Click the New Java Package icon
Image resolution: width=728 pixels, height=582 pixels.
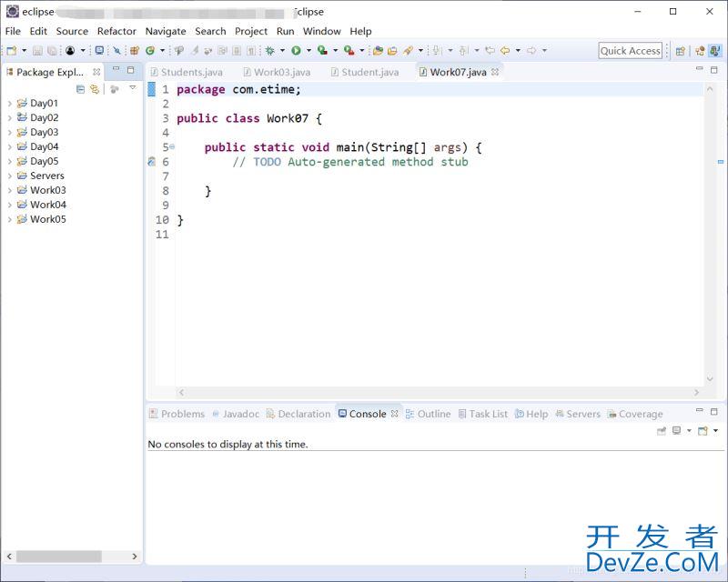(135, 51)
